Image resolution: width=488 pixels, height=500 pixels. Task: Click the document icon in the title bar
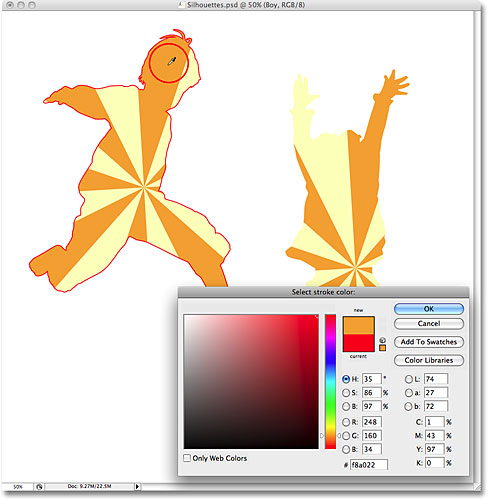click(x=181, y=5)
